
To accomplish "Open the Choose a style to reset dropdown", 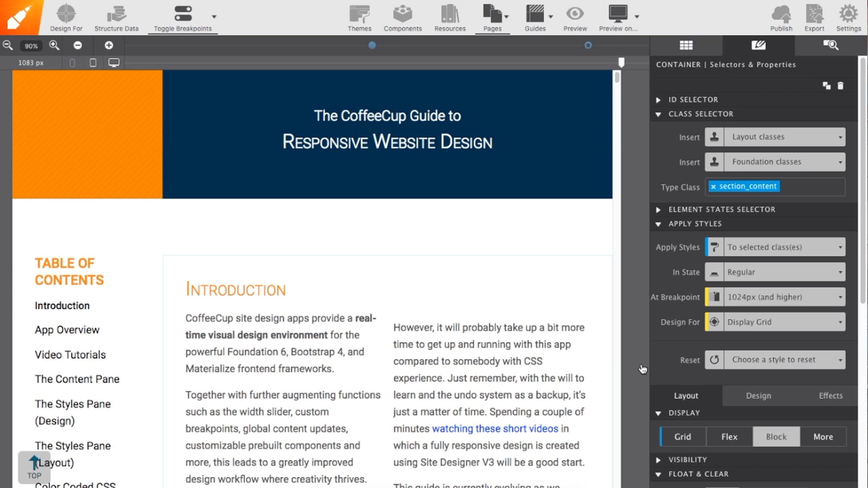I will [x=775, y=360].
